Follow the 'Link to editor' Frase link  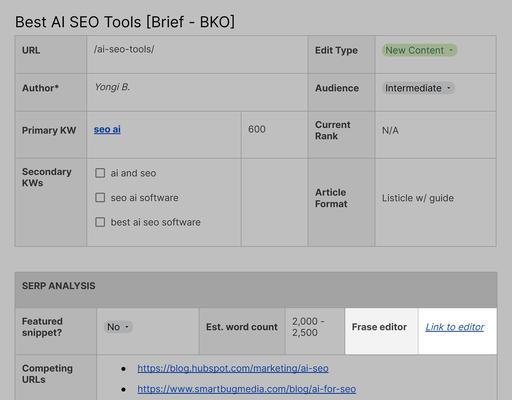pyautogui.click(x=455, y=327)
